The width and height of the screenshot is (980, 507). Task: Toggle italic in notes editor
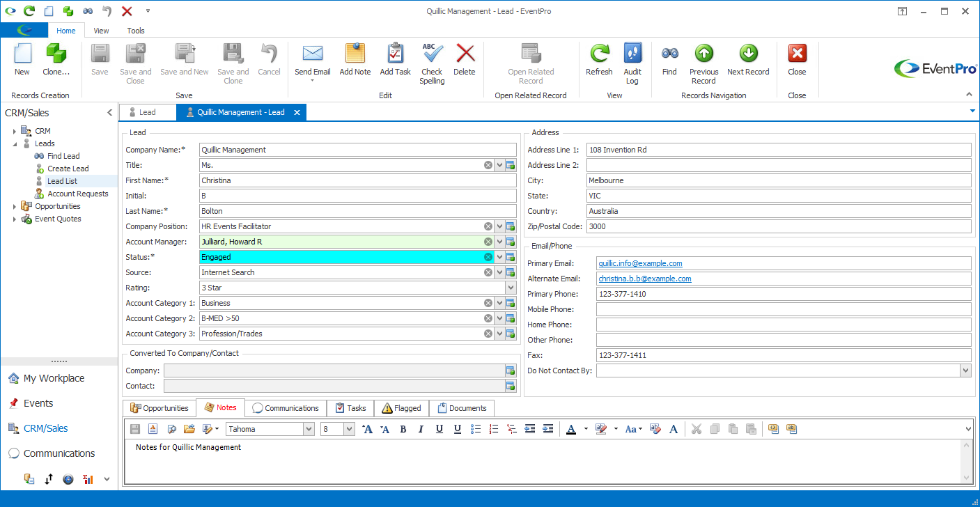tap(421, 429)
